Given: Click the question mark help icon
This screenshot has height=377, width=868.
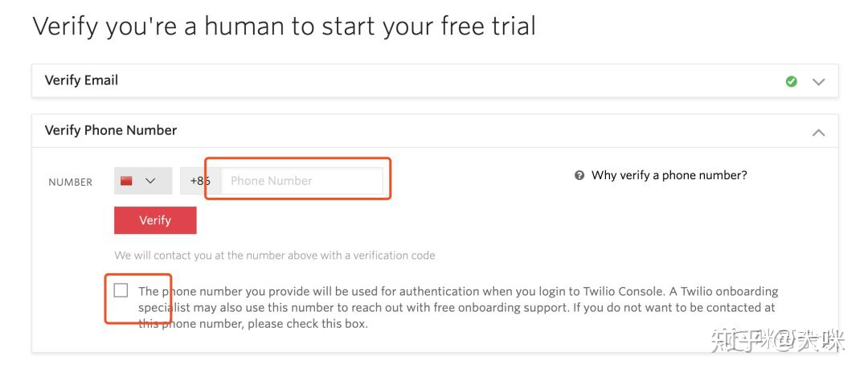Looking at the screenshot, I should (x=579, y=175).
